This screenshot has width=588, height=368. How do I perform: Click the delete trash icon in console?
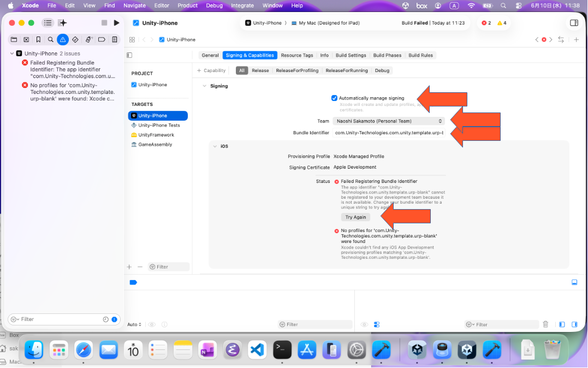pyautogui.click(x=545, y=324)
